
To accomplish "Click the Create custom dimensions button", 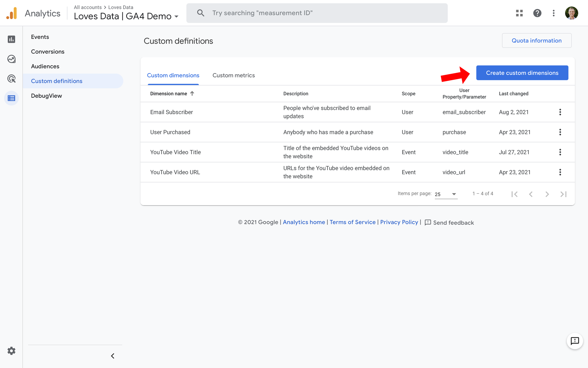I will tap(522, 73).
